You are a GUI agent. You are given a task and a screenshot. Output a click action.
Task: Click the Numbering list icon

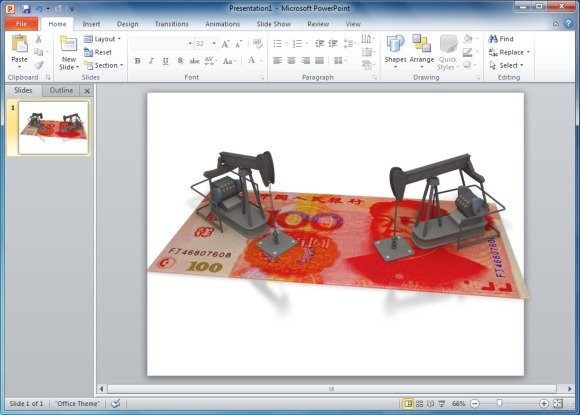297,44
